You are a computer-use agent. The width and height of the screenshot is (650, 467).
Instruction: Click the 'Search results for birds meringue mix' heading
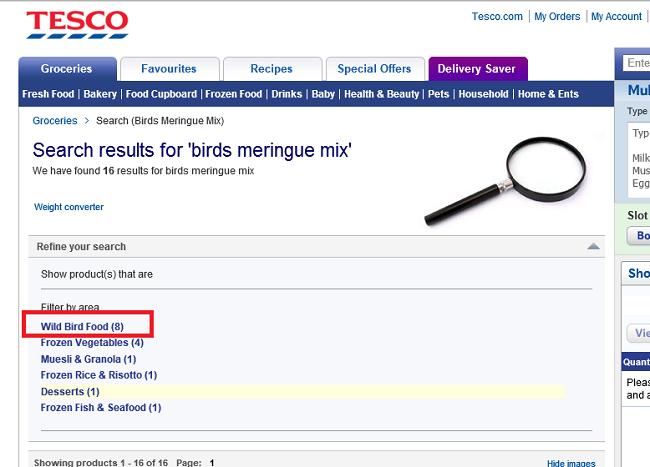click(192, 150)
